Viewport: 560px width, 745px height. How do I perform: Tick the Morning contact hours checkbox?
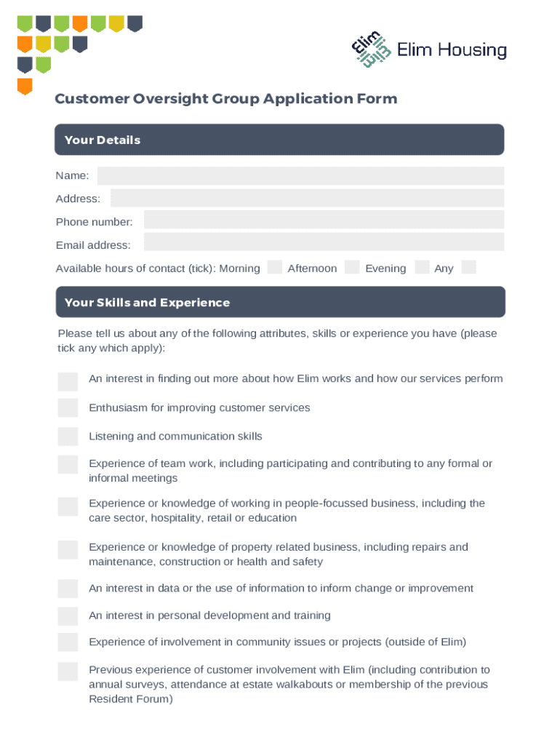274,267
